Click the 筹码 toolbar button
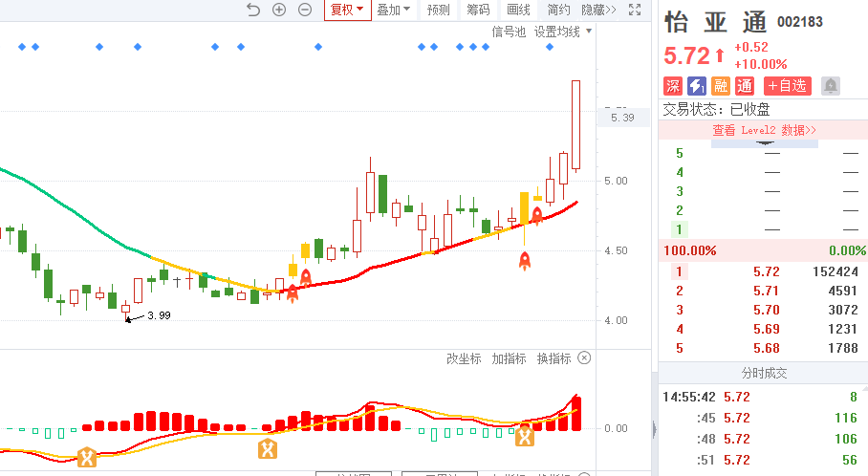Screen dimensions: 868x476 (x=478, y=10)
